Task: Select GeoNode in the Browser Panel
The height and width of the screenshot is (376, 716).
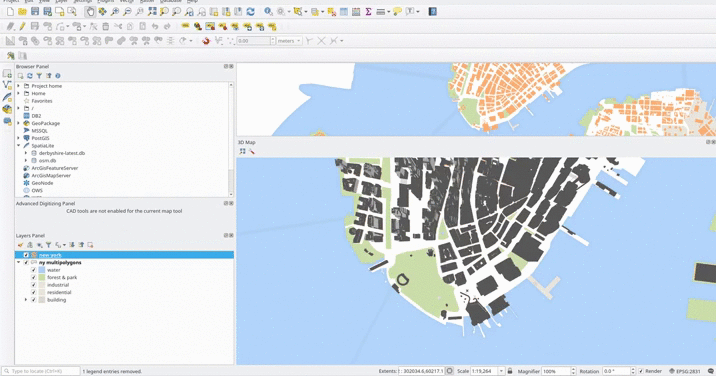Action: 42,183
